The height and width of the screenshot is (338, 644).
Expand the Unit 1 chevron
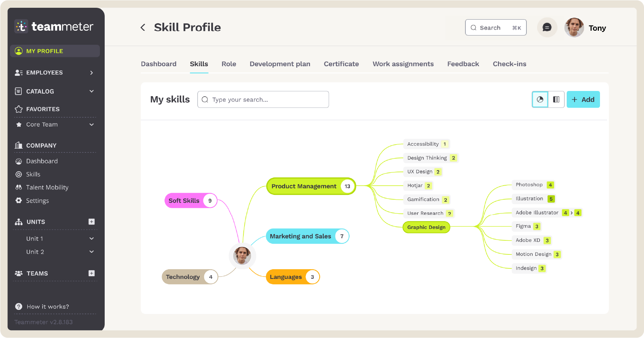(x=92, y=239)
